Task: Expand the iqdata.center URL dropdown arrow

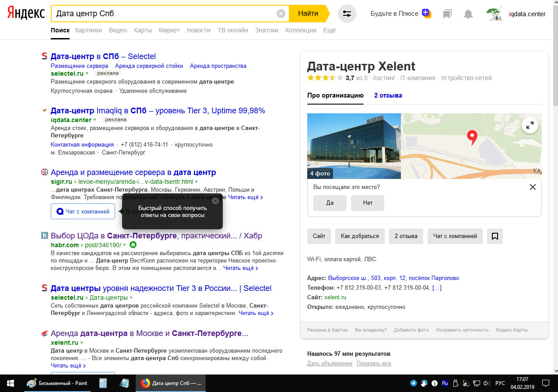Action: pos(95,120)
